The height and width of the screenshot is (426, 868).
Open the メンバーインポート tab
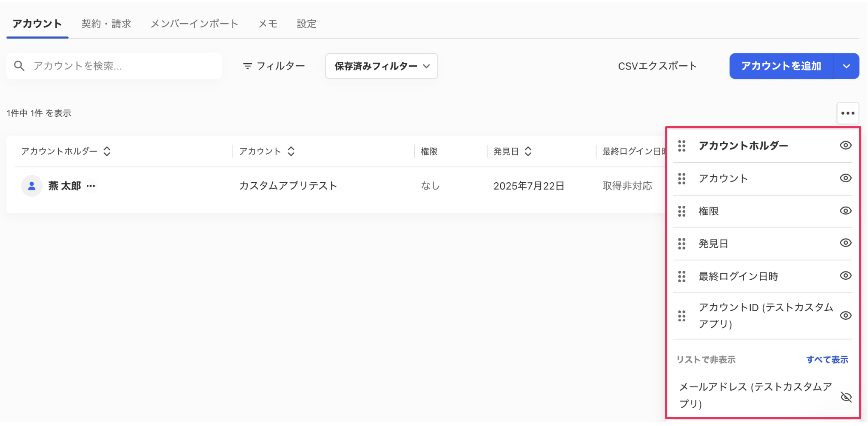coord(194,24)
